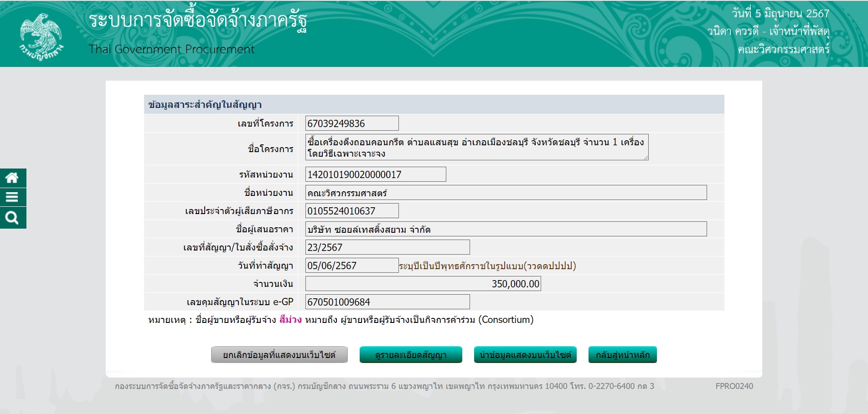Click the magnifying glass search icon
Viewport: 868px width, 414px height.
pyautogui.click(x=12, y=218)
